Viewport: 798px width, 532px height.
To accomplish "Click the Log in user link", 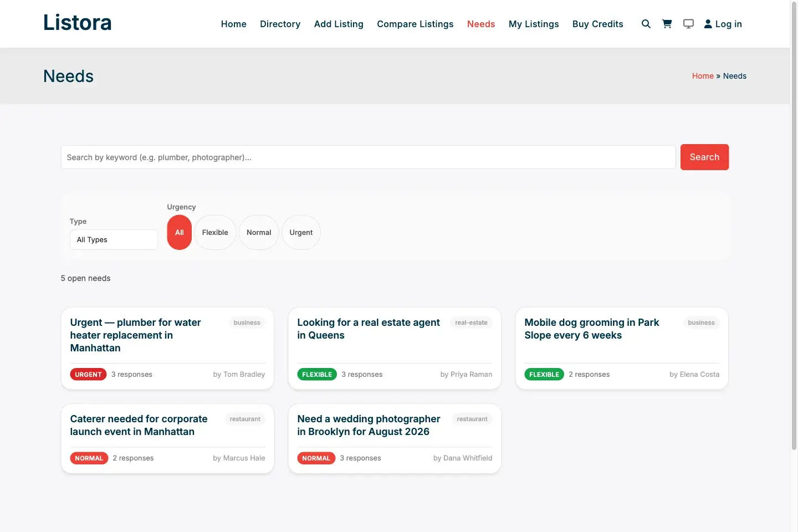I will [x=723, y=24].
